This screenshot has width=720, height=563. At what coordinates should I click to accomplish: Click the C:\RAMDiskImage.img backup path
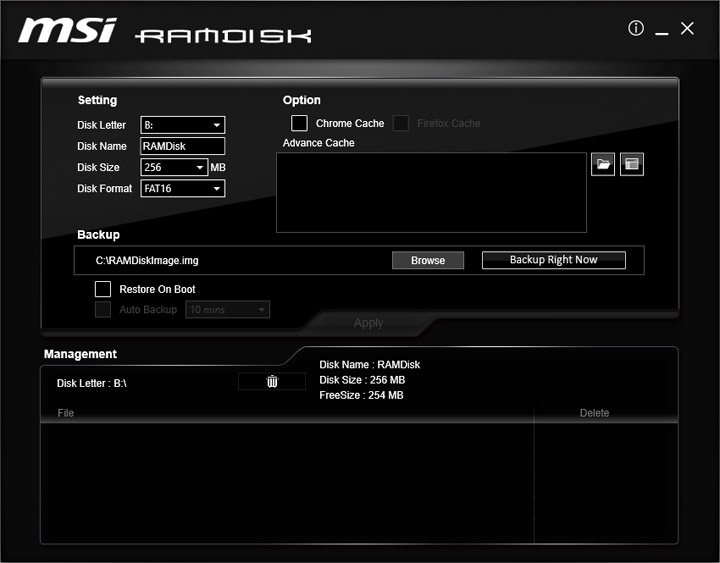[x=147, y=260]
